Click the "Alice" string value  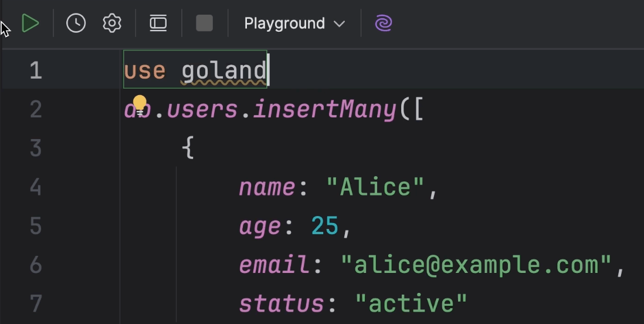375,188
